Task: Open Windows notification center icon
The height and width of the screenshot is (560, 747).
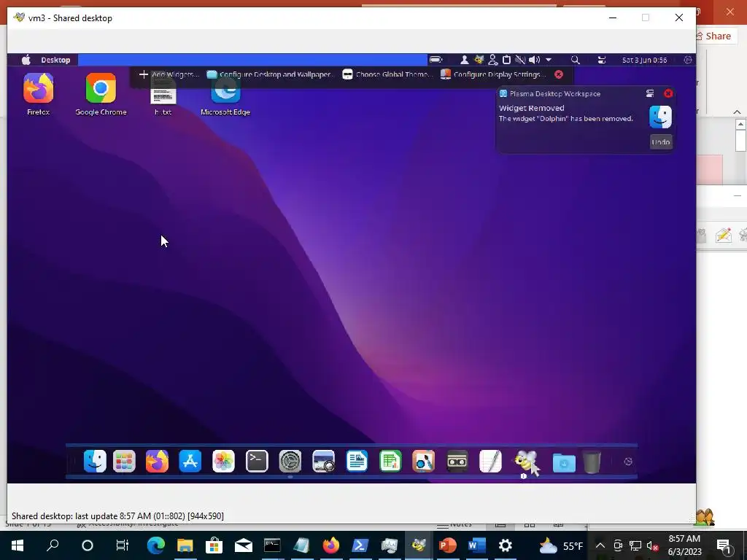Action: click(x=724, y=545)
